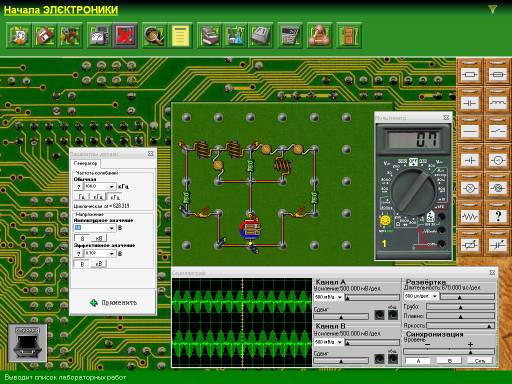Open the tools (wrench) toolbar icon
512x384 pixels.
[x=70, y=35]
